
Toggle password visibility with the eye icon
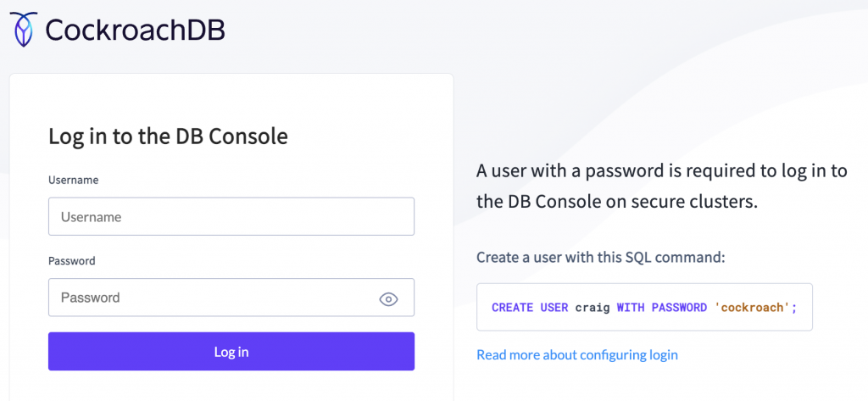(388, 298)
